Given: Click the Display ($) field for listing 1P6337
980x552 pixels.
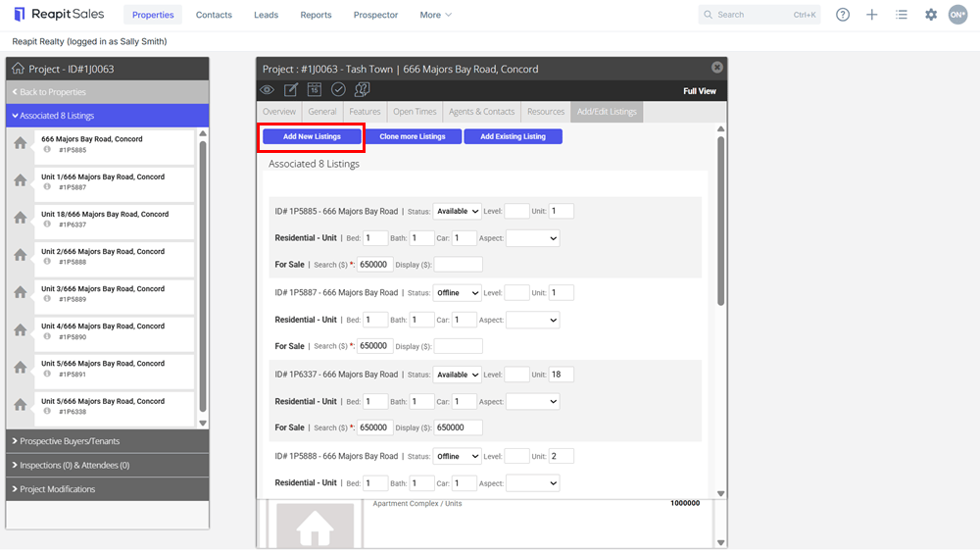Looking at the screenshot, I should pyautogui.click(x=458, y=427).
